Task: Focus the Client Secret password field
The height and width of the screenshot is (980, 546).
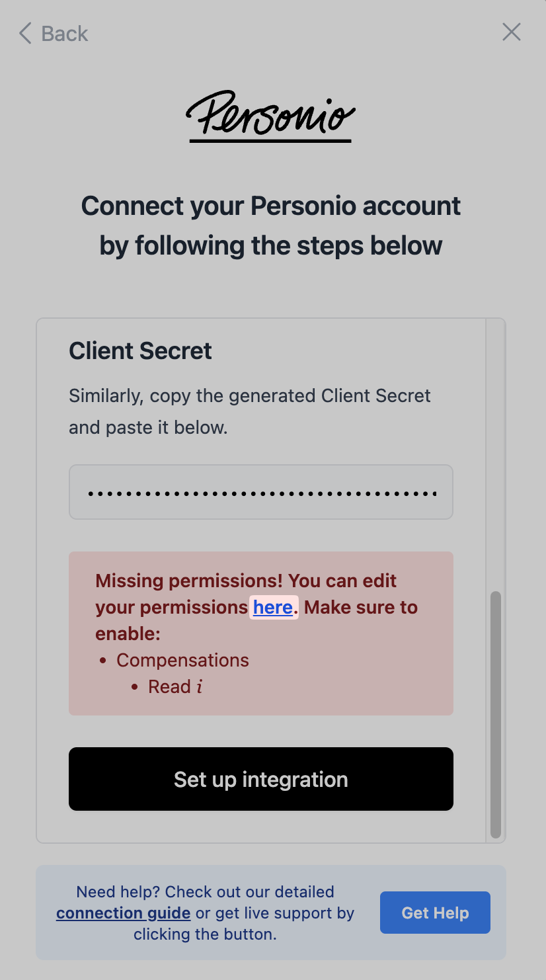Action: pos(261,492)
